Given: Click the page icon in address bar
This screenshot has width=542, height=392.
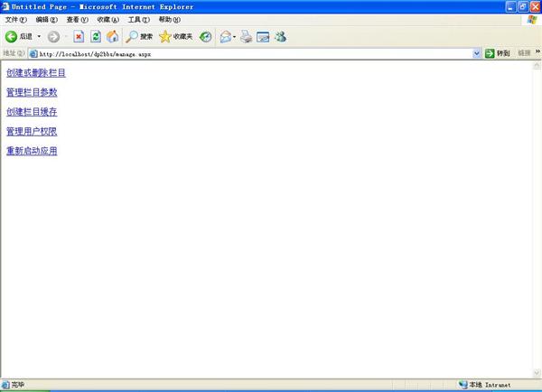Looking at the screenshot, I should click(33, 54).
